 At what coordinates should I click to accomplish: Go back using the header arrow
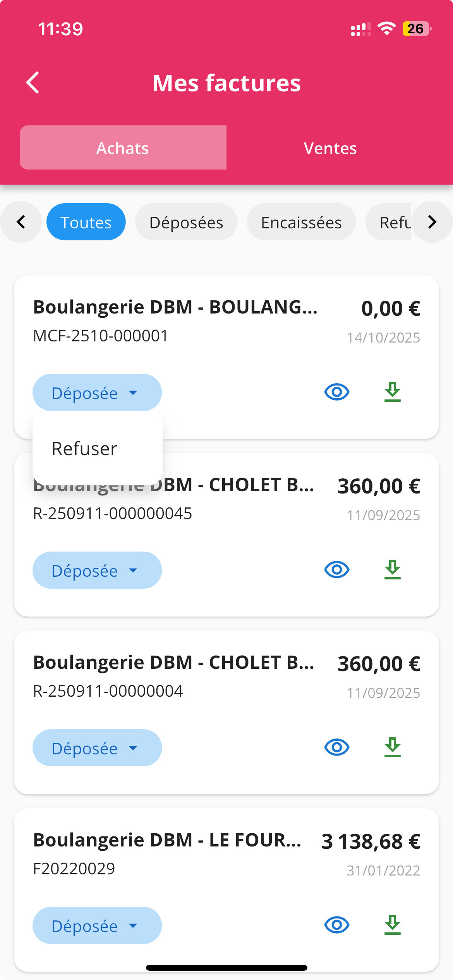(x=33, y=82)
